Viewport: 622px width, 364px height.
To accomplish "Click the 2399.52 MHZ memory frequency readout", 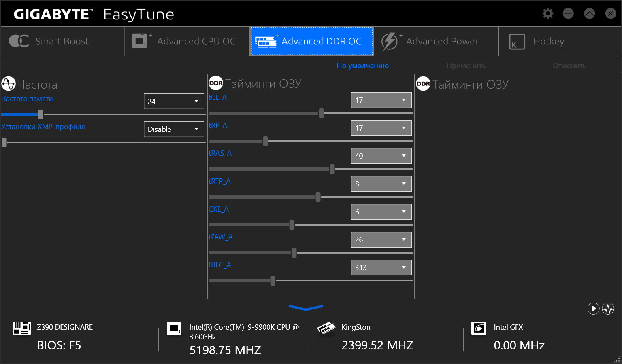I will pyautogui.click(x=377, y=345).
